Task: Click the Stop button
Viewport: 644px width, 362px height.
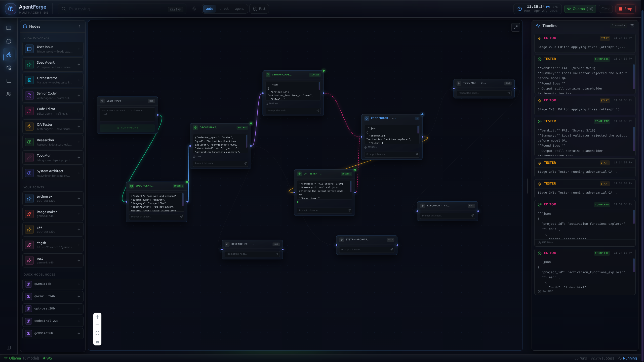Action: 625,9
